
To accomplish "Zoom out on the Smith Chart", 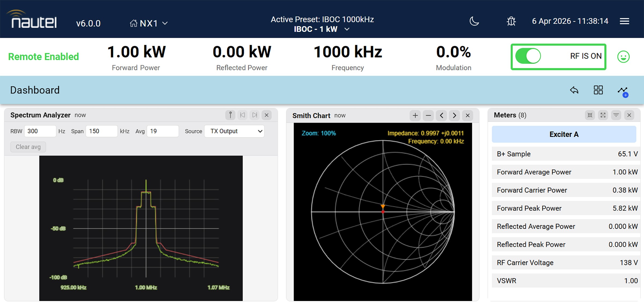I will coord(428,116).
